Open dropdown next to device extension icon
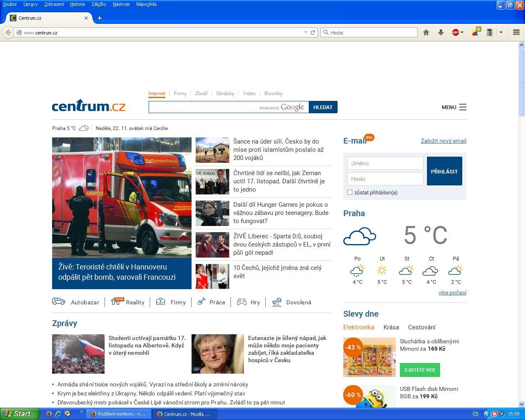The image size is (525, 420). pos(501,32)
